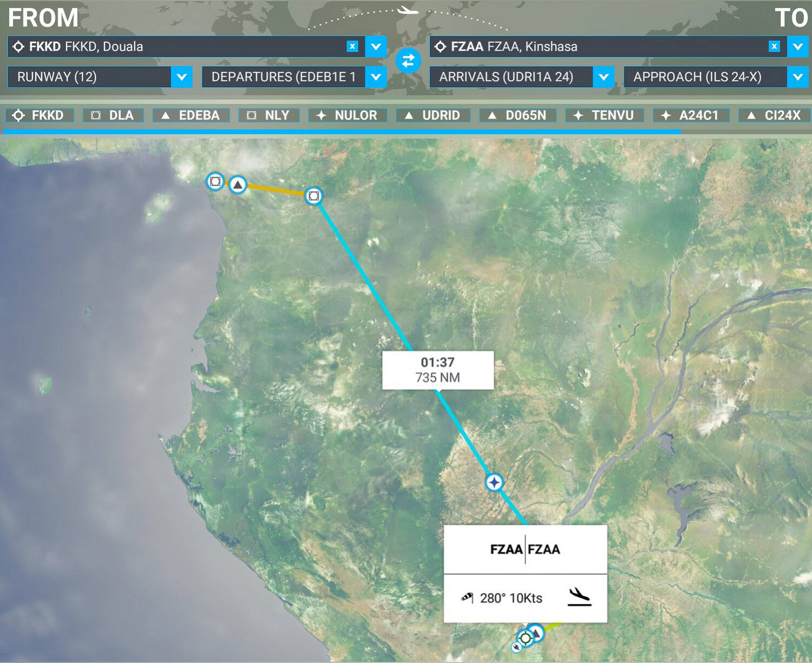The image size is (812, 663).
Task: Clear the FZAA Kinshasa arrival field
Action: [x=774, y=47]
